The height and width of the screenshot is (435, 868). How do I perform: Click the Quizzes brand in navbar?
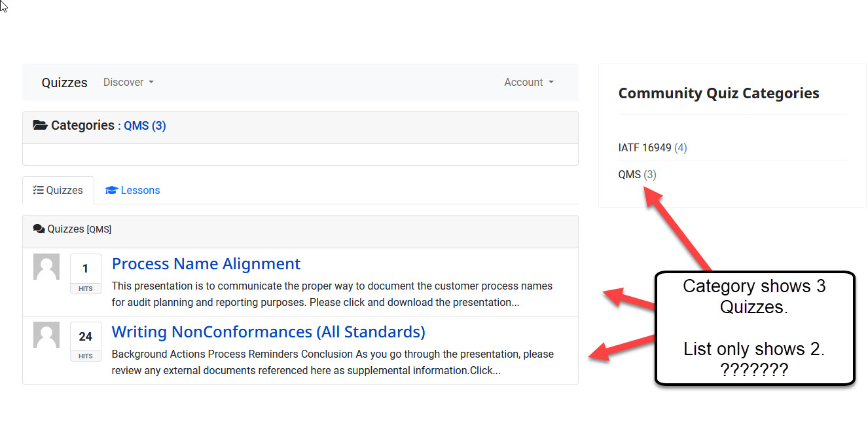coord(64,83)
